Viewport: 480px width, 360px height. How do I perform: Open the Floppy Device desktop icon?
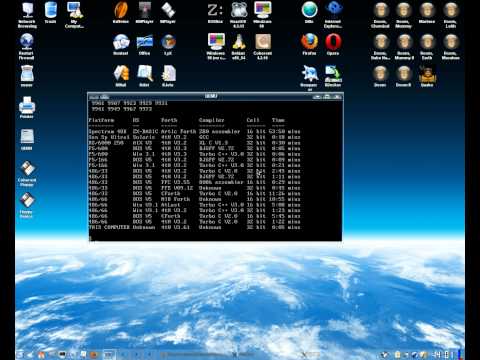pyautogui.click(x=27, y=205)
